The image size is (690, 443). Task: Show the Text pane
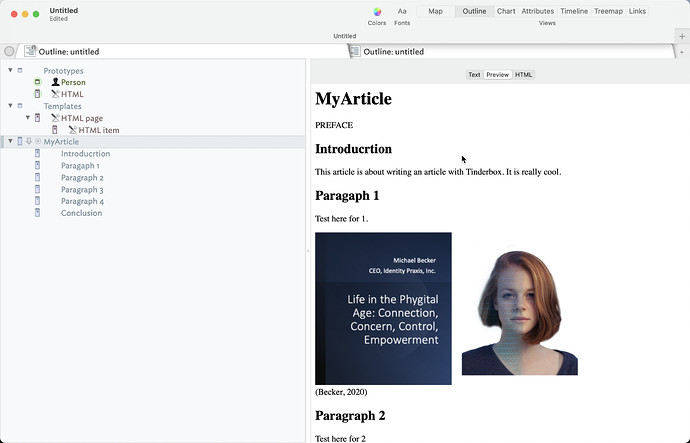[474, 74]
